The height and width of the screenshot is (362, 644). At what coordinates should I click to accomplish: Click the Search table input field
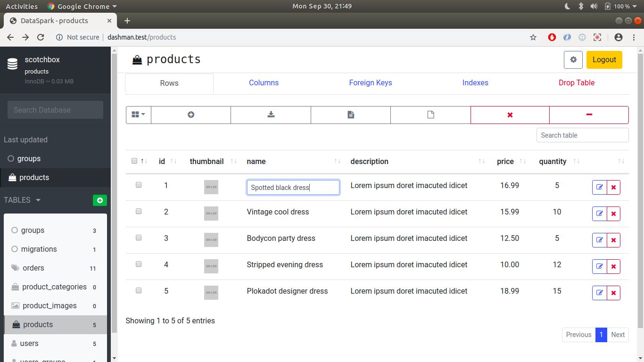[x=582, y=135]
